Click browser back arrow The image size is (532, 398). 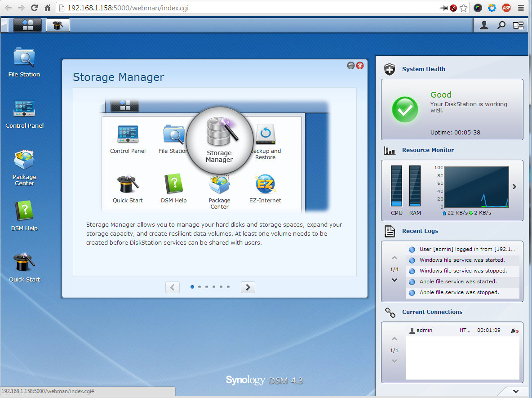(x=8, y=8)
